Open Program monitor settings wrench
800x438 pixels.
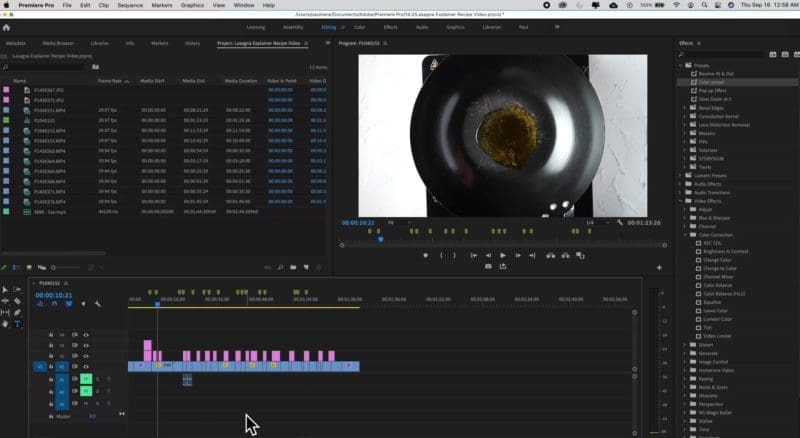[x=620, y=223]
